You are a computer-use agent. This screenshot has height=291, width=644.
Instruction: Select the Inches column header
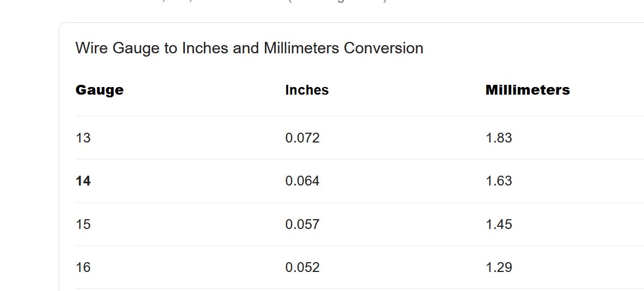307,90
